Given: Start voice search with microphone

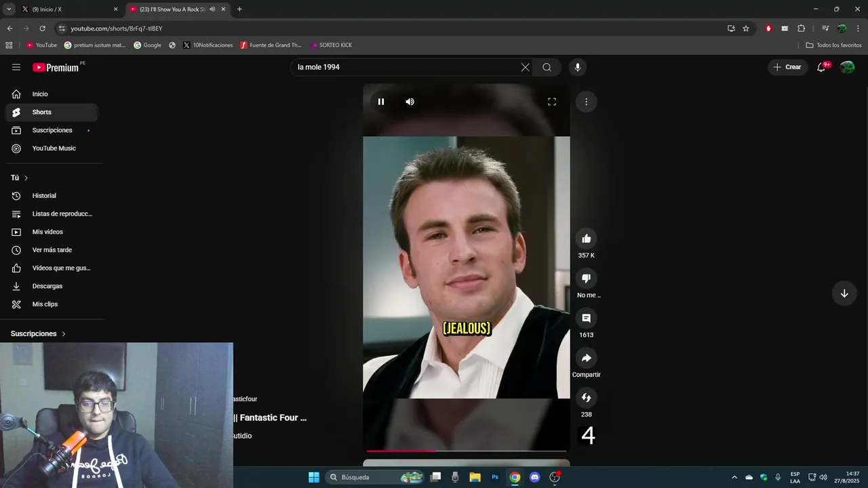Looking at the screenshot, I should (x=578, y=67).
